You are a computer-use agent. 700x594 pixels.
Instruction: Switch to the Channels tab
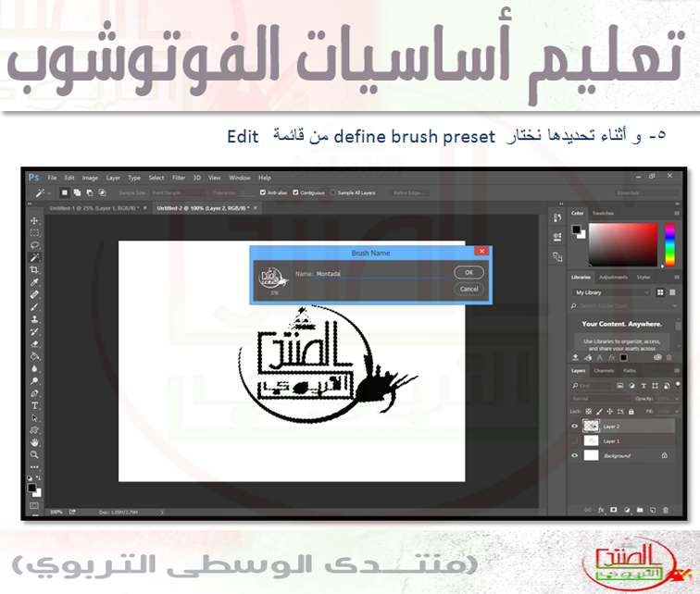click(x=604, y=371)
